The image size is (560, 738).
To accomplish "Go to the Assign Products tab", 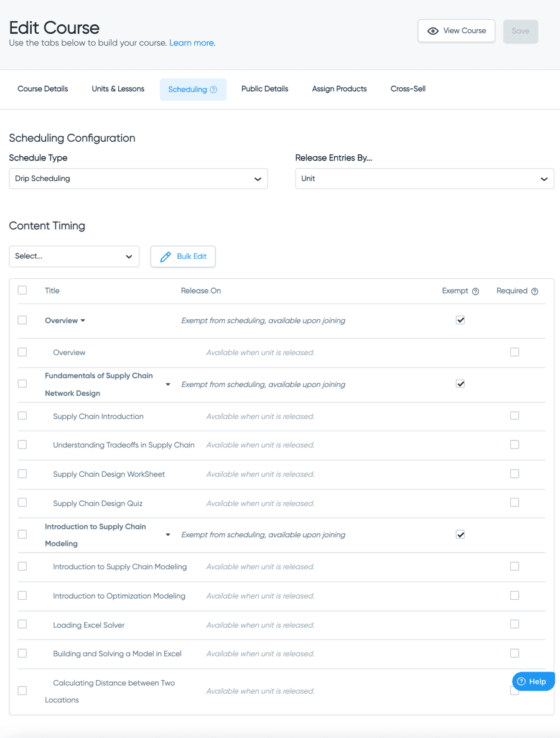I will [339, 89].
